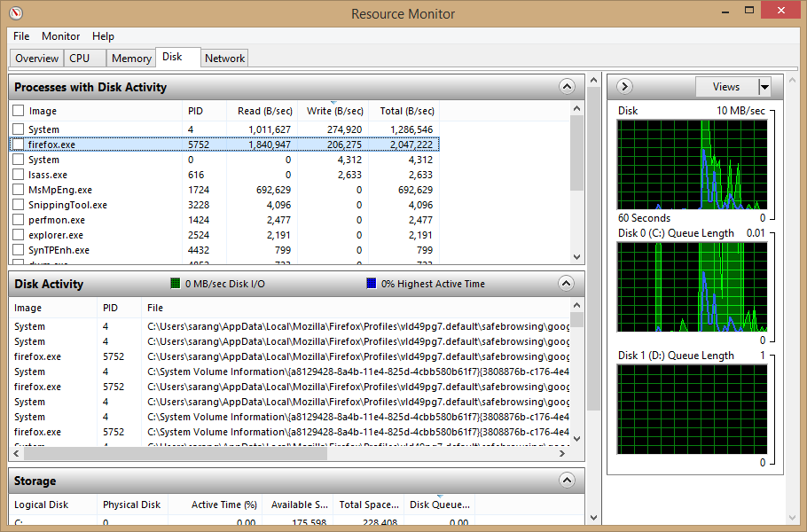Click the Disk 1 (D:) Queue Length graph
Image resolution: width=807 pixels, height=532 pixels.
coord(693,410)
